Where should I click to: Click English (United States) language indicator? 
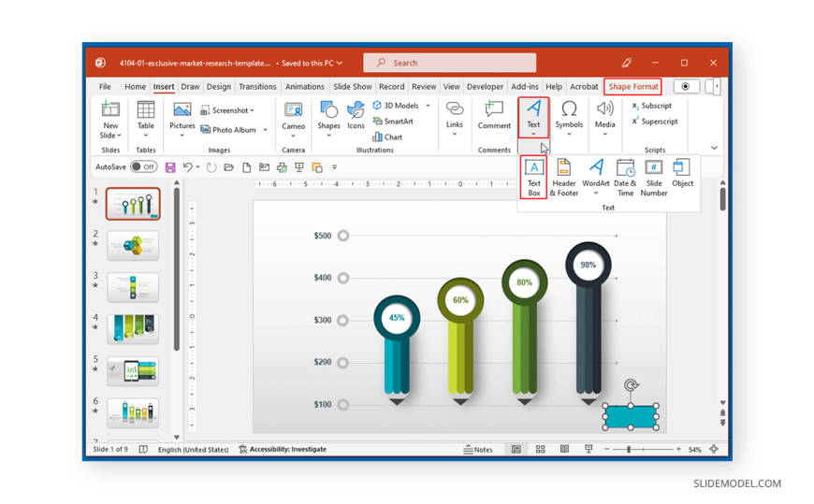(x=193, y=450)
